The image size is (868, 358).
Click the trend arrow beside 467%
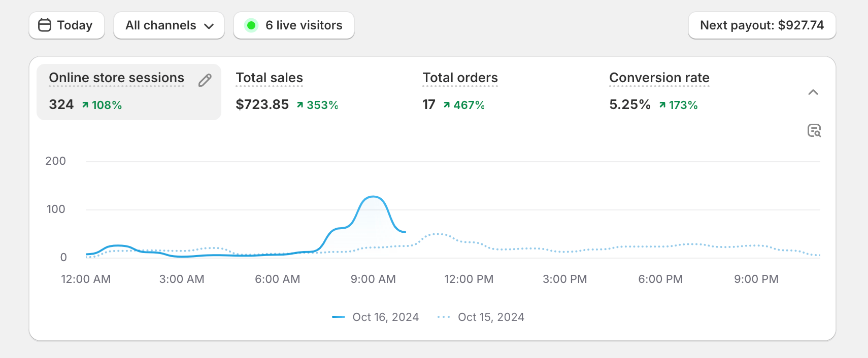click(447, 105)
